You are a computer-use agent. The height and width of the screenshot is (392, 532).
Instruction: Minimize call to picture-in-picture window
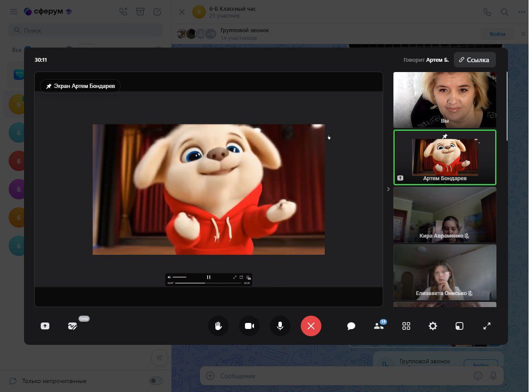(459, 326)
